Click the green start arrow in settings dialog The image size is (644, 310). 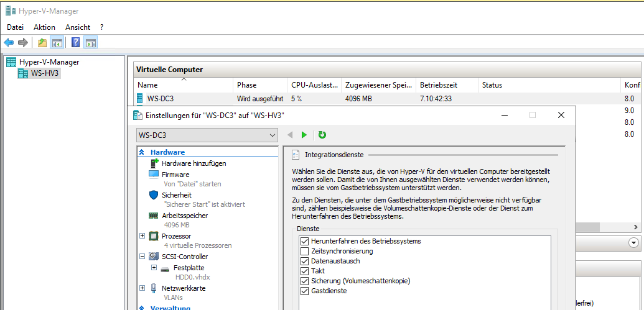304,135
